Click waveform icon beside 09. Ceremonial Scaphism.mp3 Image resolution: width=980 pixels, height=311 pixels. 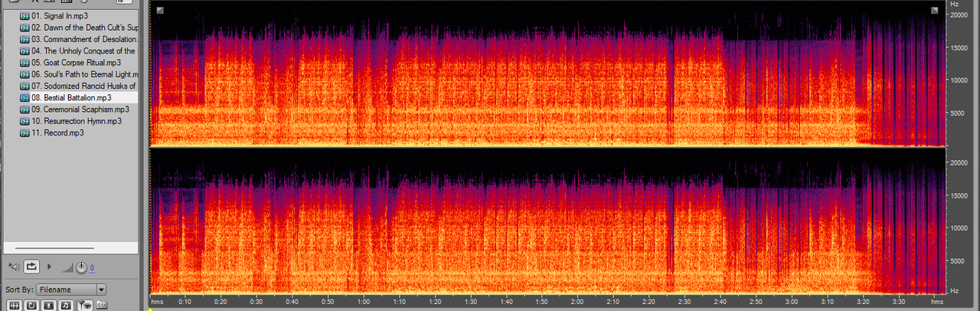[24, 110]
